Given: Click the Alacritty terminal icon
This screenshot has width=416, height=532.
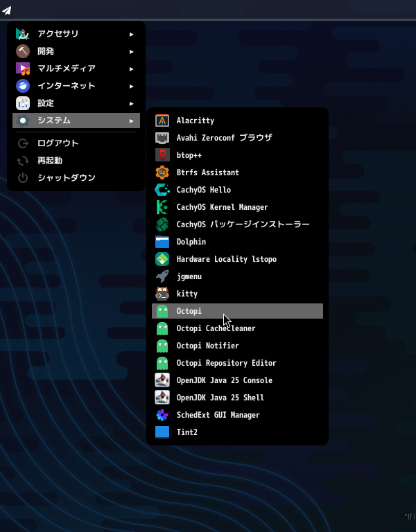Looking at the screenshot, I should (162, 121).
